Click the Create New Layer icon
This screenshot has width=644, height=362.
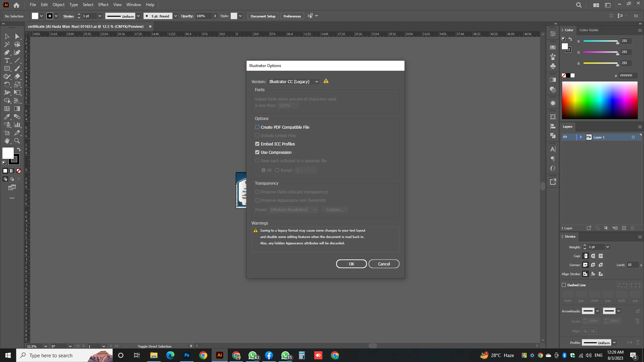(x=624, y=228)
